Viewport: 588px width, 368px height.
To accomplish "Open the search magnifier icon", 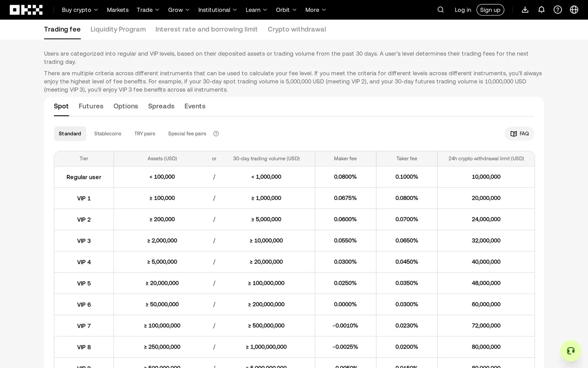I will 441,10.
